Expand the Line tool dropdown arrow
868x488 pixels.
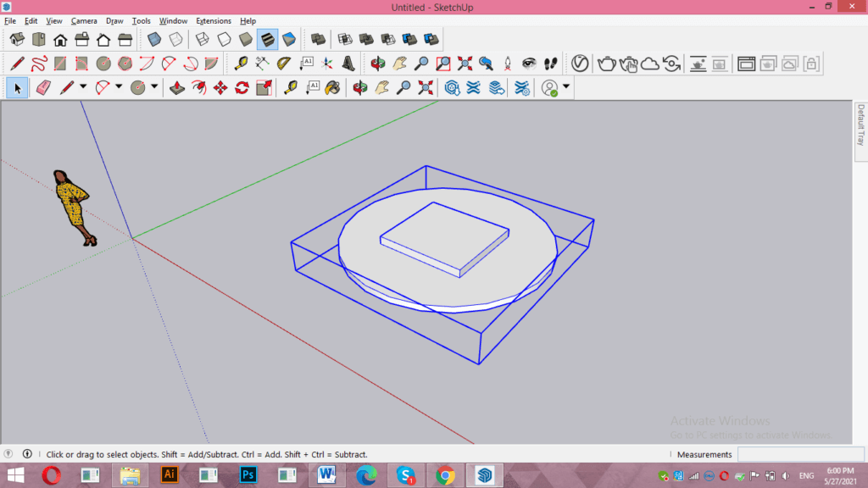click(x=83, y=86)
